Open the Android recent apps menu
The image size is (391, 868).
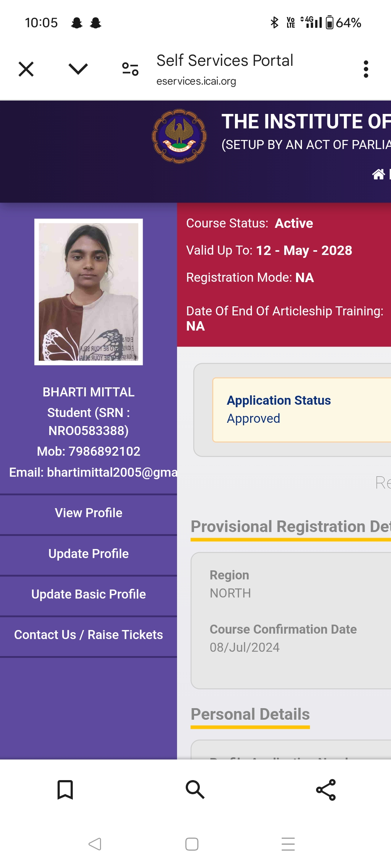pos(288,844)
